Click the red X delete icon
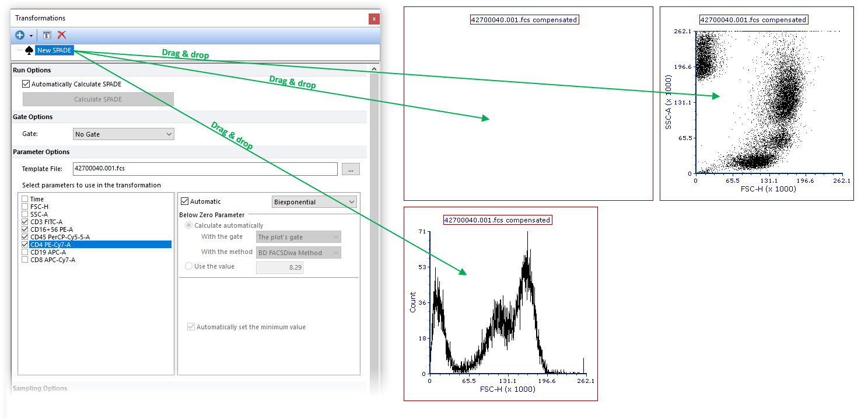 [x=62, y=35]
